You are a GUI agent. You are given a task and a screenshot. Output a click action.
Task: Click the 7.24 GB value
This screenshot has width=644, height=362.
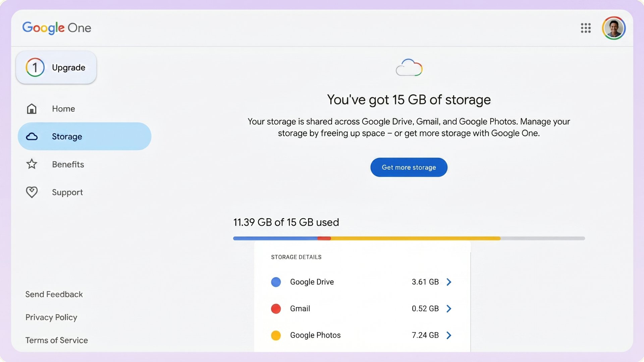click(x=425, y=335)
